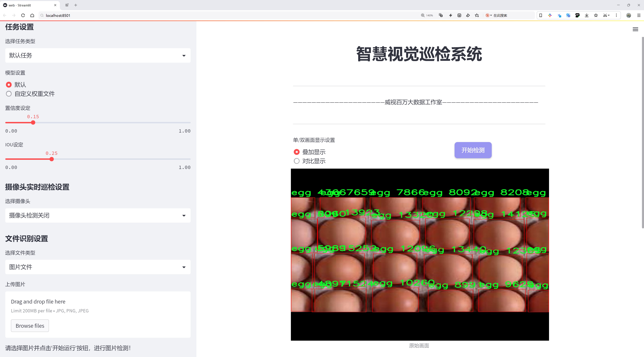Open the mobile device view toolbar icon

click(x=541, y=15)
